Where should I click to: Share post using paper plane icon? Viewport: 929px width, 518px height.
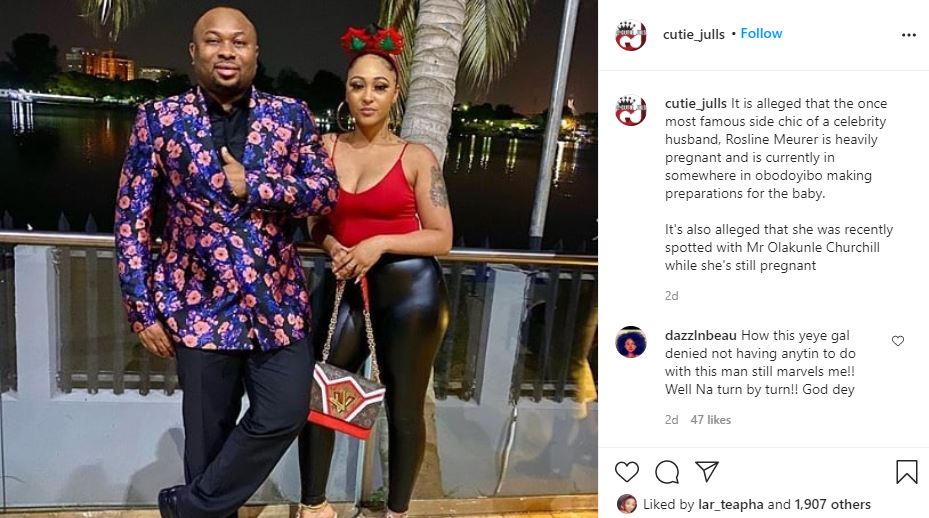point(707,471)
